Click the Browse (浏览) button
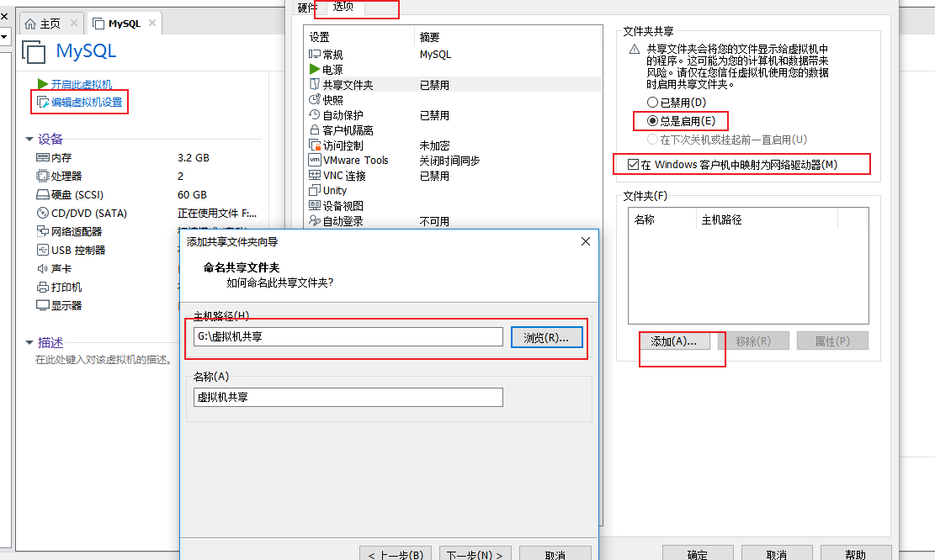This screenshot has width=935, height=560. [x=547, y=337]
